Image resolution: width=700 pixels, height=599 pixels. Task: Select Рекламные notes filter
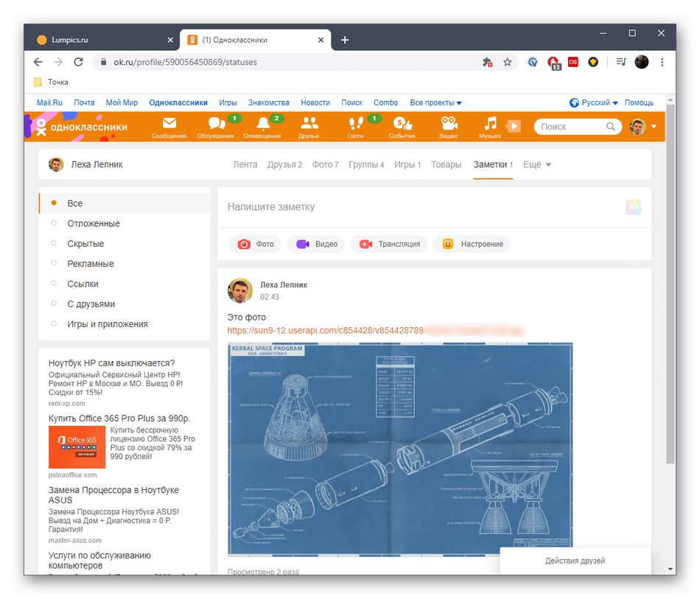point(125,263)
